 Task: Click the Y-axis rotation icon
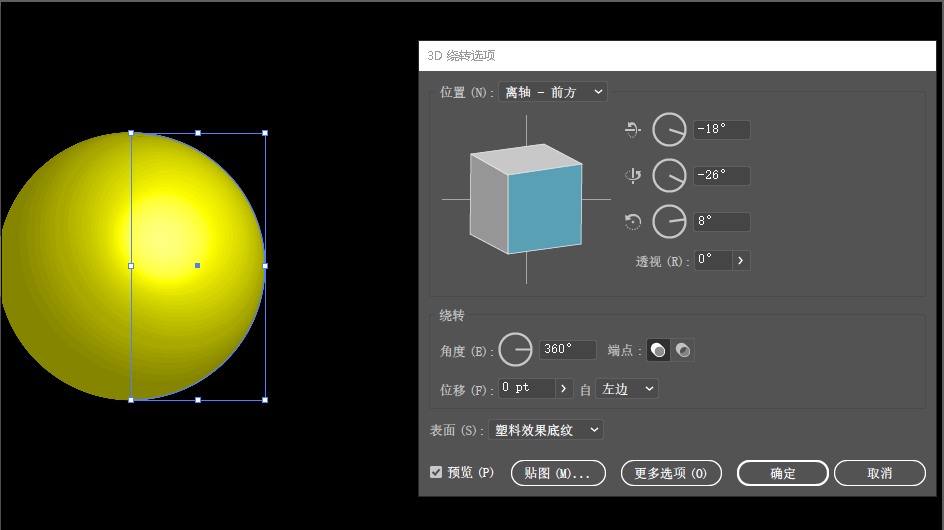coord(633,175)
